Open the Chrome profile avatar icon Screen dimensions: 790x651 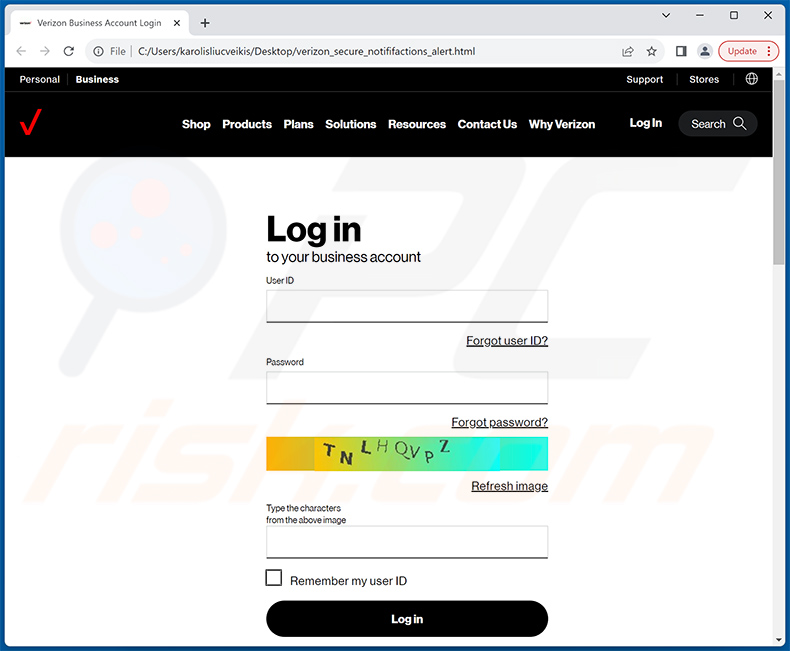point(705,51)
